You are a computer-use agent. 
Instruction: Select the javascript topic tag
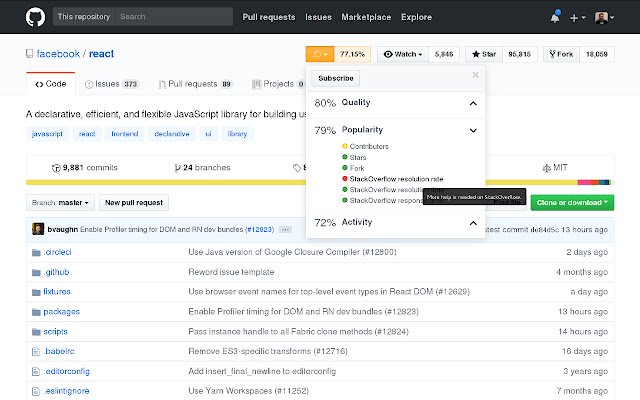(x=47, y=134)
